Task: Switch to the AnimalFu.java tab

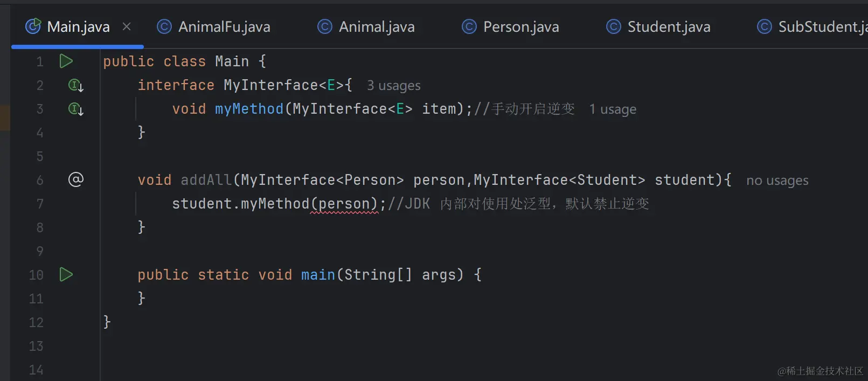Action: coord(224,27)
